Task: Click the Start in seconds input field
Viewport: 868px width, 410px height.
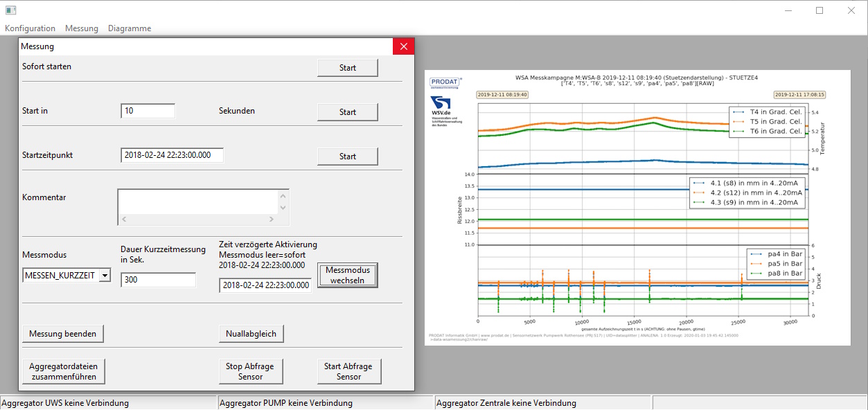Action: tap(148, 111)
